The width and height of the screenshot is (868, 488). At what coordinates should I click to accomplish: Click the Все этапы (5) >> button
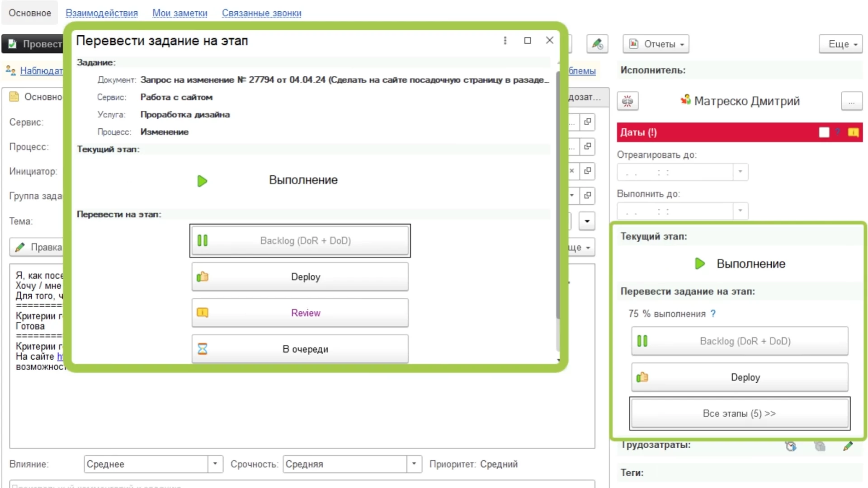click(740, 413)
